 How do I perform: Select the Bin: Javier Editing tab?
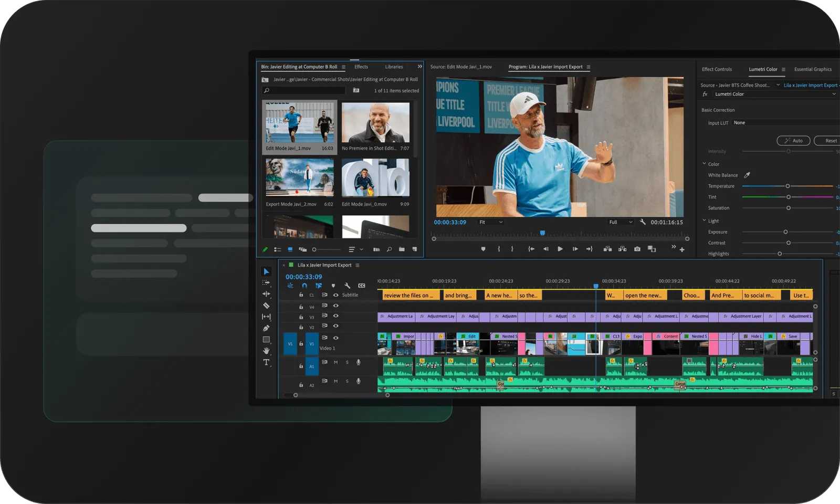click(x=299, y=67)
